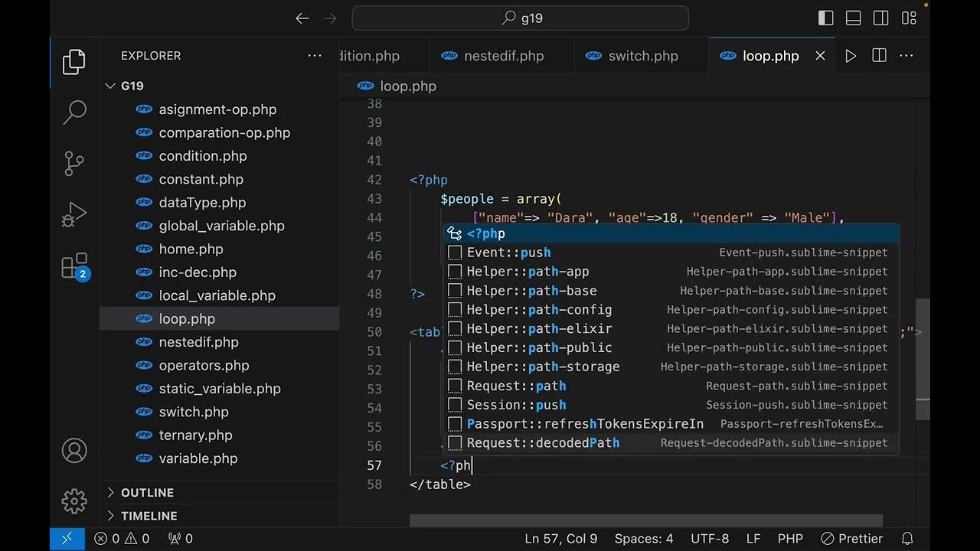Viewport: 980px width, 551px height.
Task: Click the Prettier status bar button
Action: tap(851, 539)
